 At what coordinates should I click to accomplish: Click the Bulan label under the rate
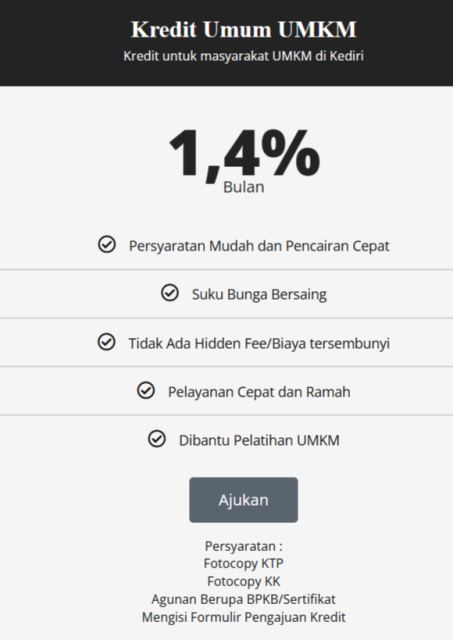(244, 187)
